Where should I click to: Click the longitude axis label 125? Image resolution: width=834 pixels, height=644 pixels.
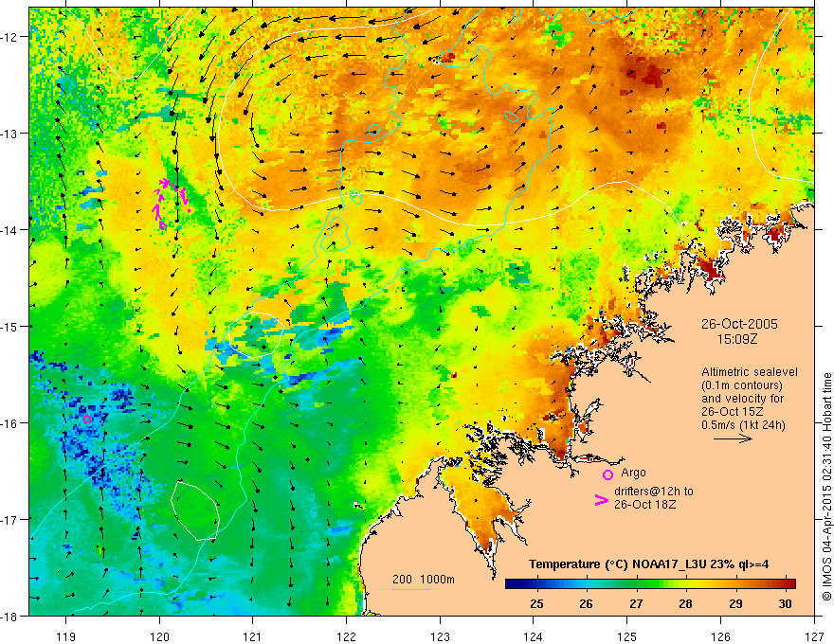pos(627,636)
